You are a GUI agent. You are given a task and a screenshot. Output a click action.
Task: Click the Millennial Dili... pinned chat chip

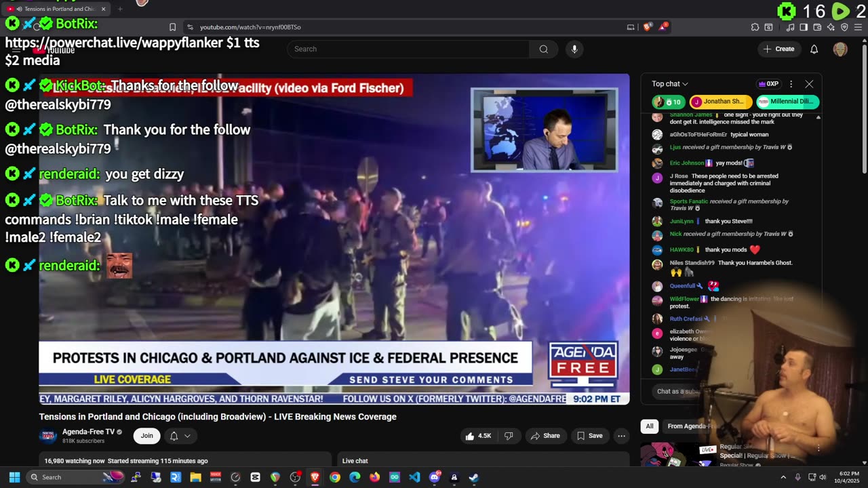tap(788, 102)
